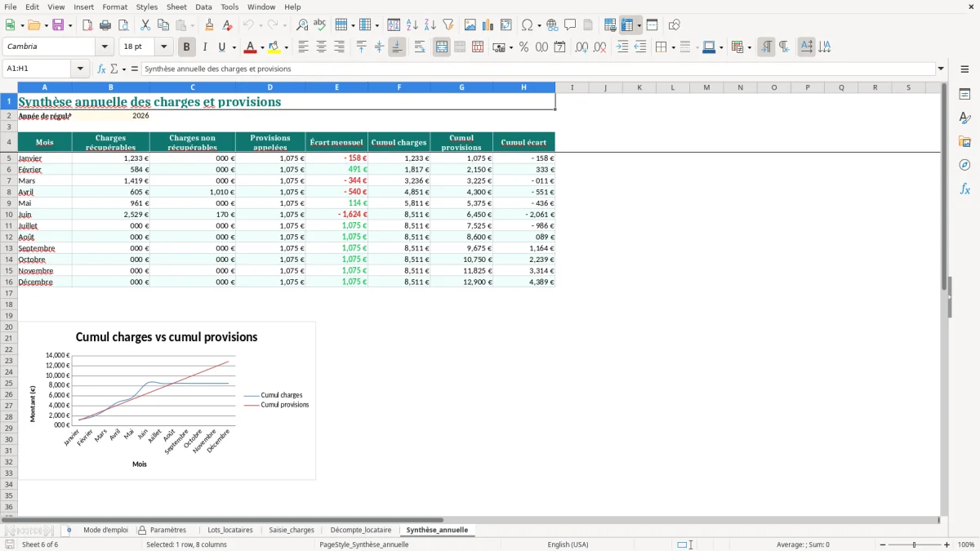
Task: Select Clone Formatting paintbrush icon
Action: point(210,25)
